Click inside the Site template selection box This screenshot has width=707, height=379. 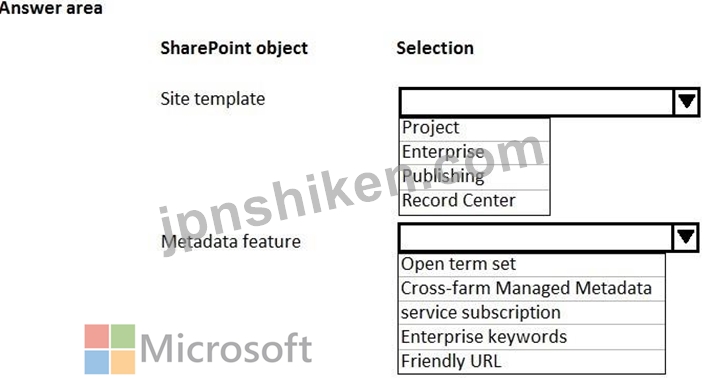pos(537,102)
